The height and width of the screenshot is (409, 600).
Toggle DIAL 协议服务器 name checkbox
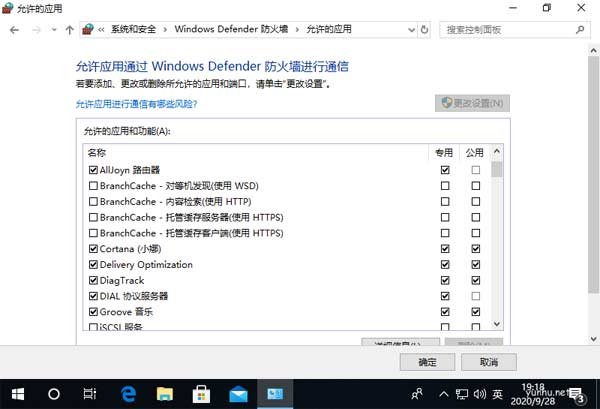93,296
